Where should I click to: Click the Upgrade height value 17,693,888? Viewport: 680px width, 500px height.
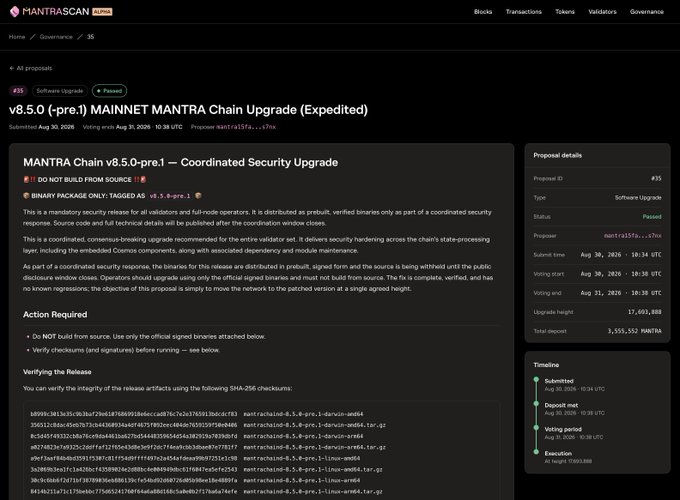pos(644,312)
